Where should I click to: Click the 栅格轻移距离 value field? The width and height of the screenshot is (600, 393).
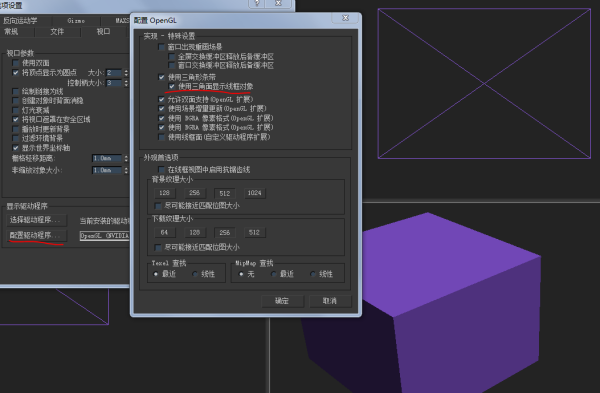point(107,158)
